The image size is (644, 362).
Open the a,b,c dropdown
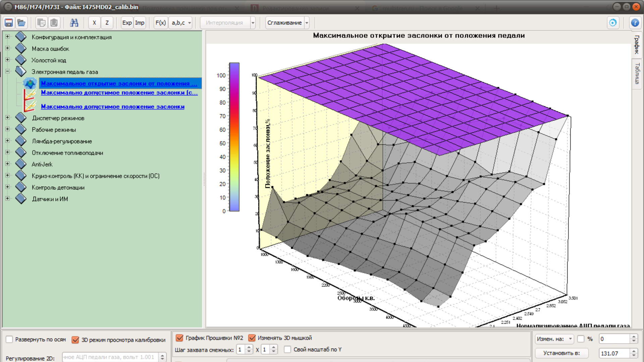(x=181, y=23)
